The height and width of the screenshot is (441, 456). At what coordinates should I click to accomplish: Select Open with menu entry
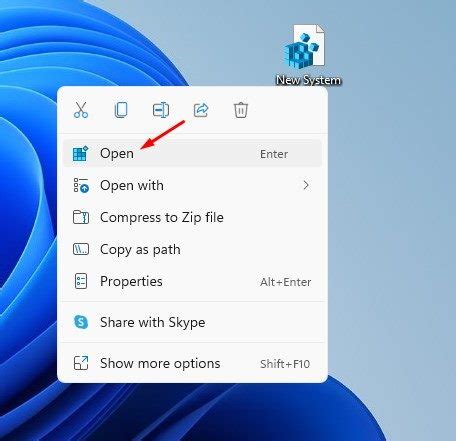pos(192,185)
